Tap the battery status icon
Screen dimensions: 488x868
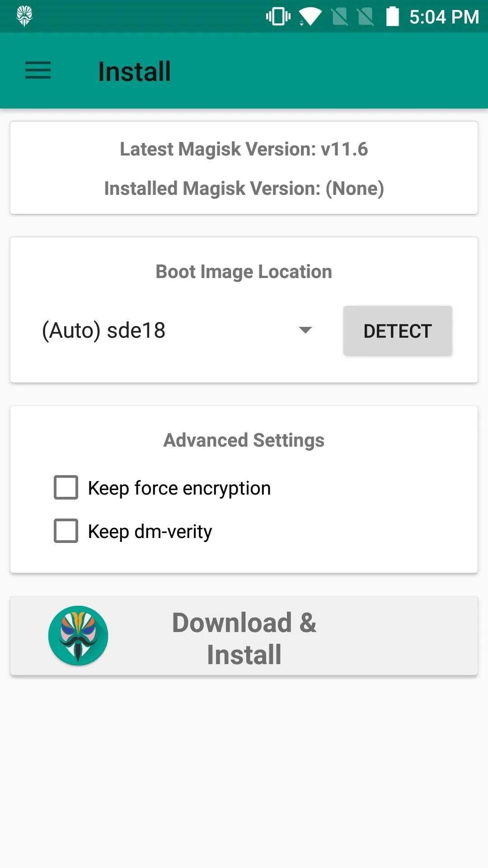[392, 17]
